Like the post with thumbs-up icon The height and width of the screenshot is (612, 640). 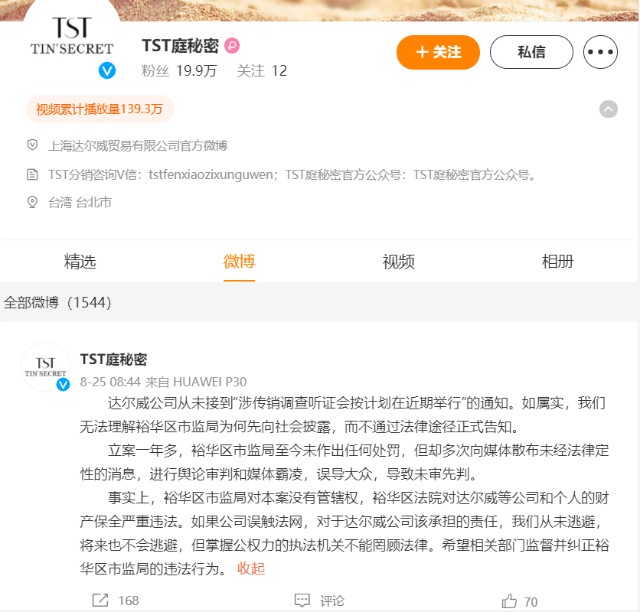pyautogui.click(x=509, y=601)
